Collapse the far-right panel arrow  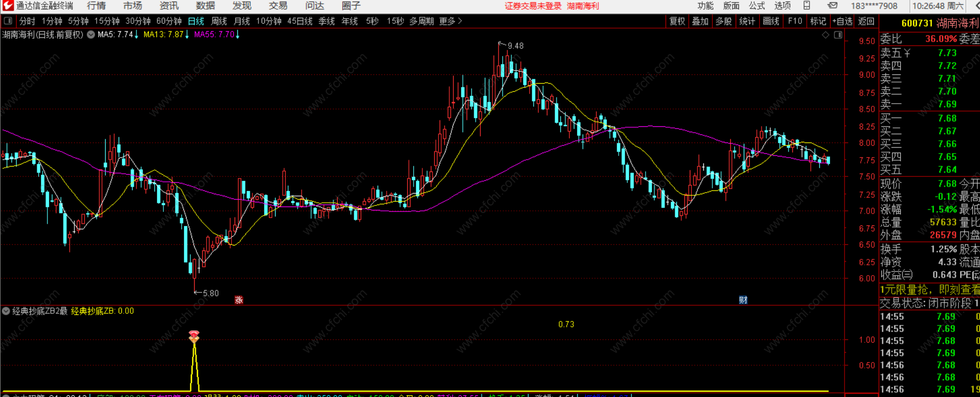pyautogui.click(x=977, y=6)
